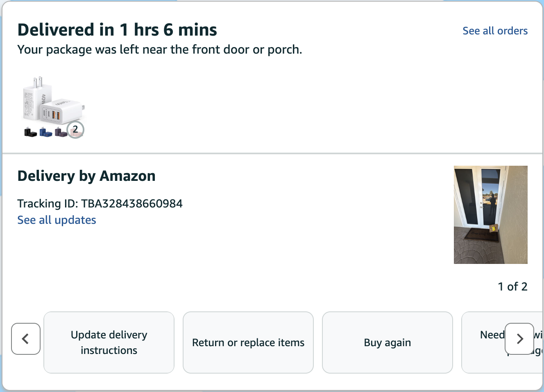The width and height of the screenshot is (544, 392).
Task: Click the 1 of 2 photo counter
Action: pos(512,286)
